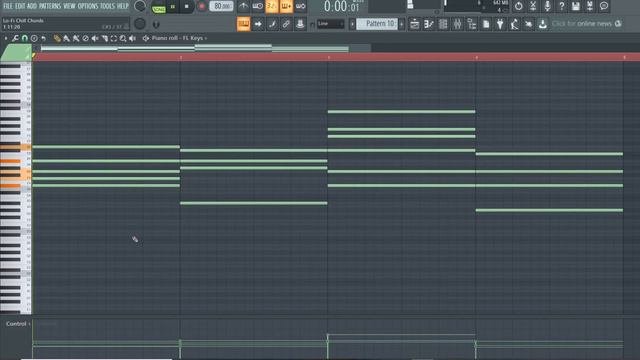Click the step editing arrow icon
640x360 pixels.
pyautogui.click(x=258, y=24)
